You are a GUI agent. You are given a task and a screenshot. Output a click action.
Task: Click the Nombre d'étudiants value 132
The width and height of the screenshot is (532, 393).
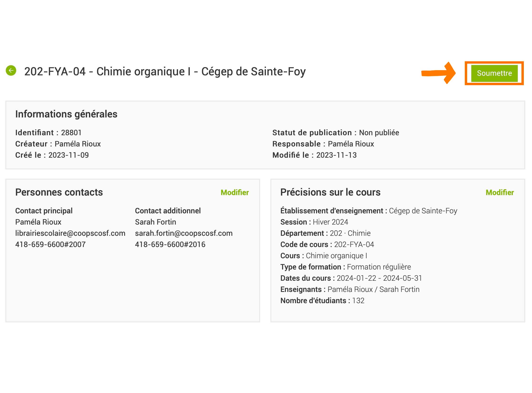point(358,300)
